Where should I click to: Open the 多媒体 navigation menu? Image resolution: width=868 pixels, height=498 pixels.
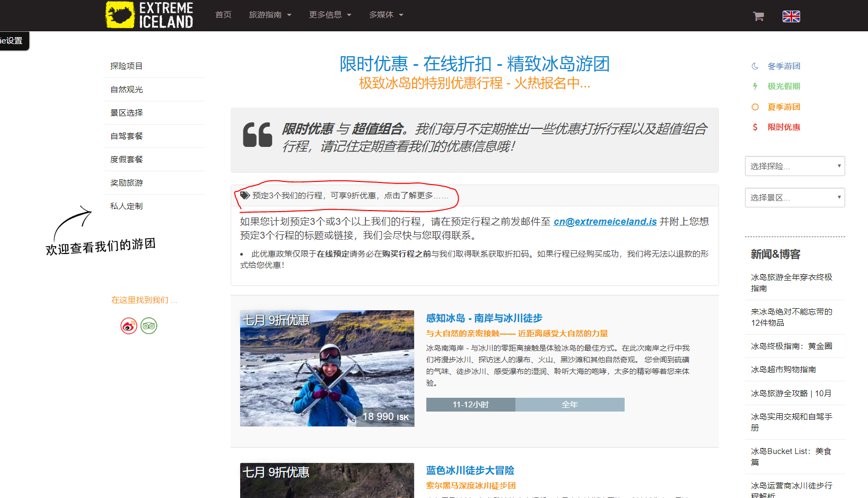(386, 15)
